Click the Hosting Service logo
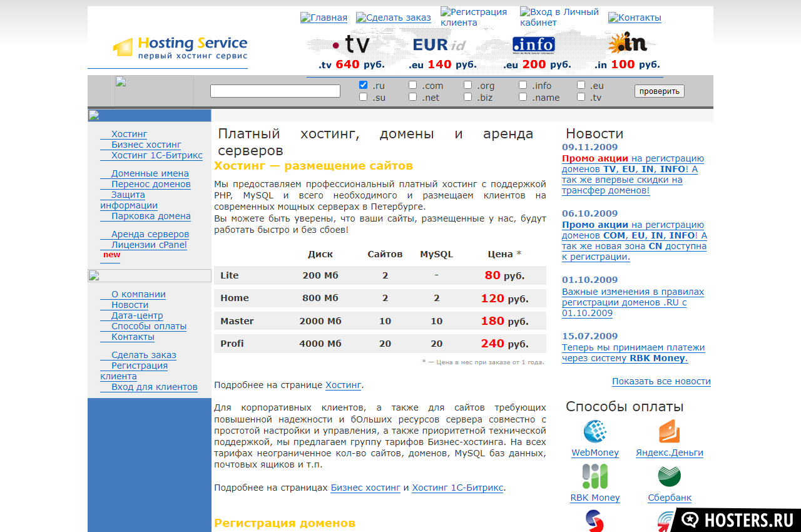Viewport: 801px width, 532px height. click(180, 48)
